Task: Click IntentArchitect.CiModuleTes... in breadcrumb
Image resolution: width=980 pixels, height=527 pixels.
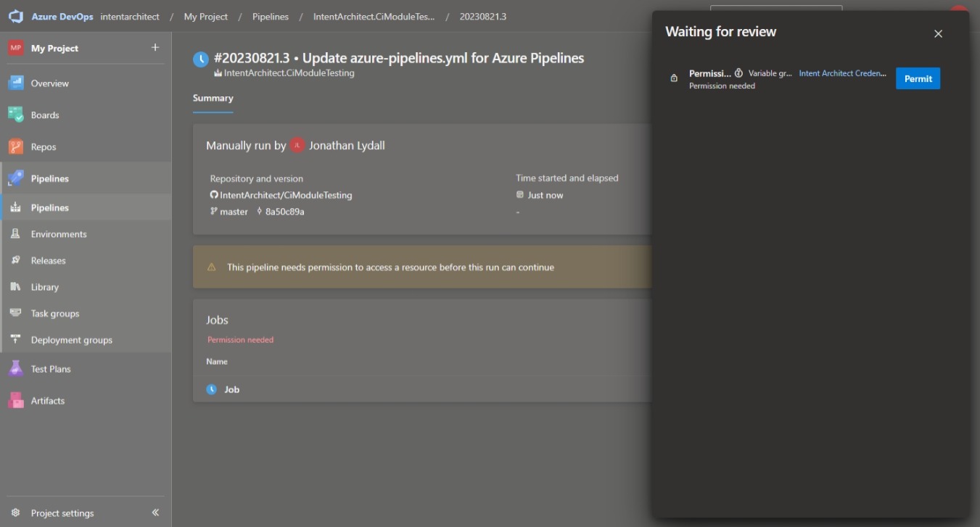Action: coord(374,17)
